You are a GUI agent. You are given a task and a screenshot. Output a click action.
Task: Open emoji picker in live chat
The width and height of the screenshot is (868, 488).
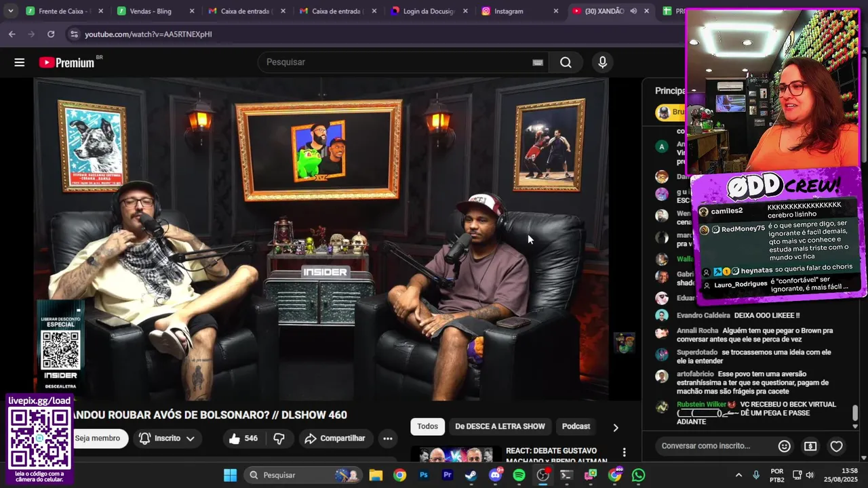point(784,446)
